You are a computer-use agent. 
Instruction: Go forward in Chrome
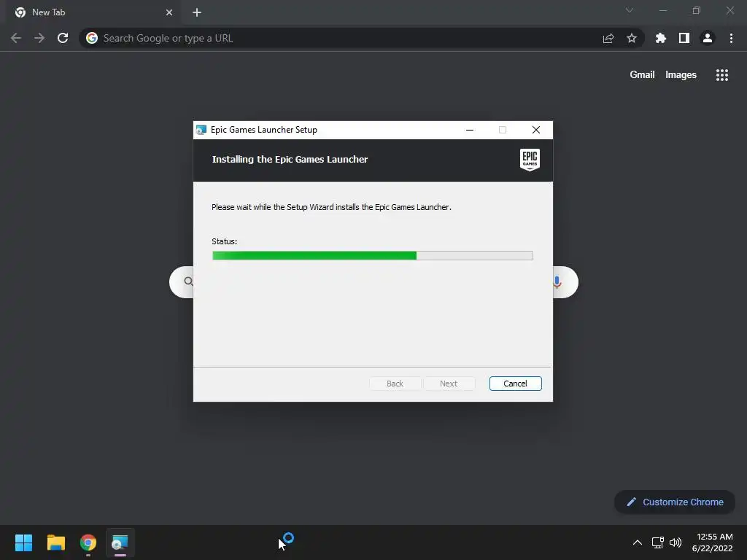39,38
